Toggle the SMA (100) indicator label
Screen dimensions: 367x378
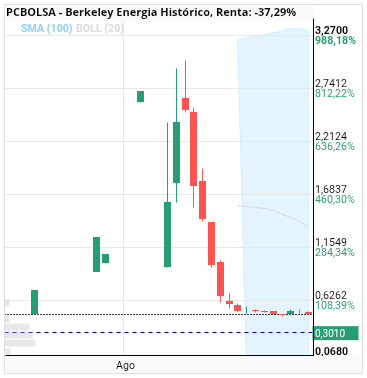pos(47,28)
